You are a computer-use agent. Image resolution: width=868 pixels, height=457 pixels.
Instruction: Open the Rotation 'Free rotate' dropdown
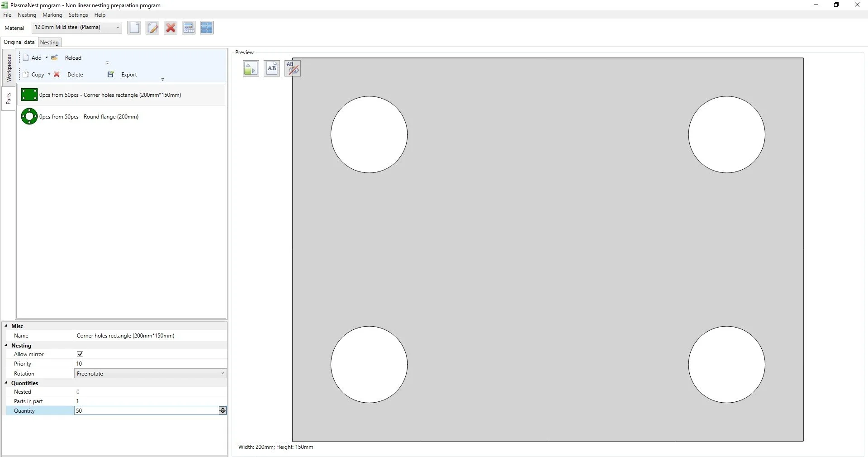pos(222,374)
